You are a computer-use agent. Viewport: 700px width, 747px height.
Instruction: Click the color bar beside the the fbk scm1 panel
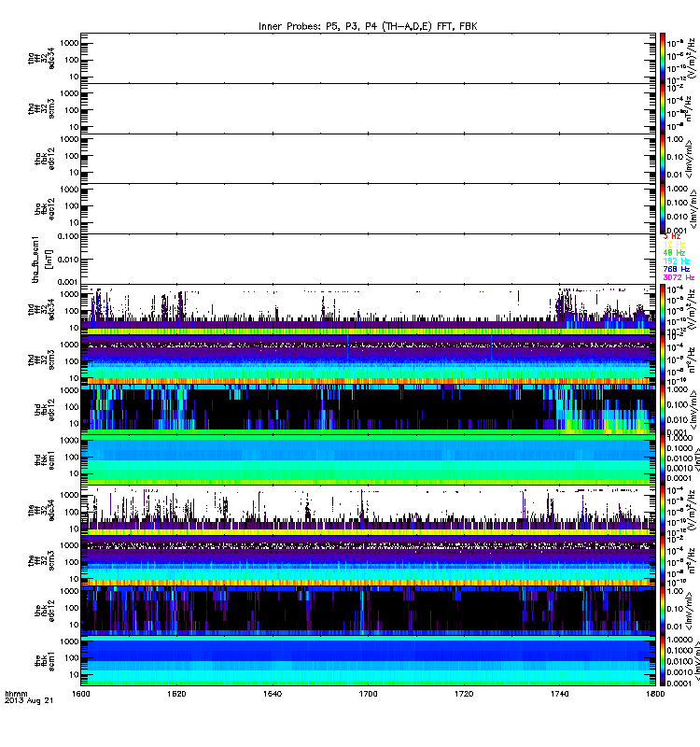662,661
